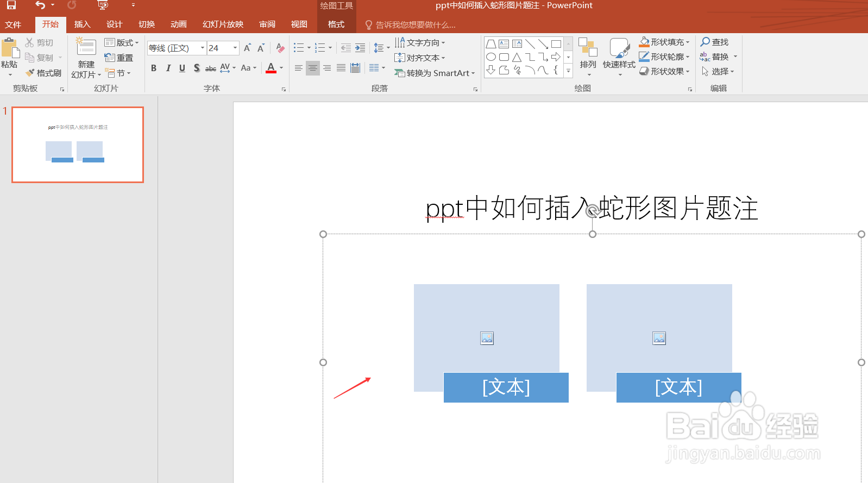
Task: Click the slide title text
Action: 592,208
